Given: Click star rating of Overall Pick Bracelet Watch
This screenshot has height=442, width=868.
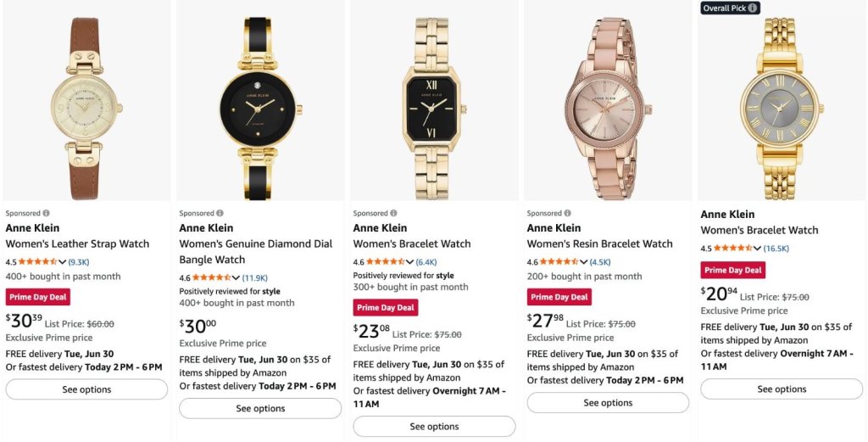Looking at the screenshot, I should (733, 248).
